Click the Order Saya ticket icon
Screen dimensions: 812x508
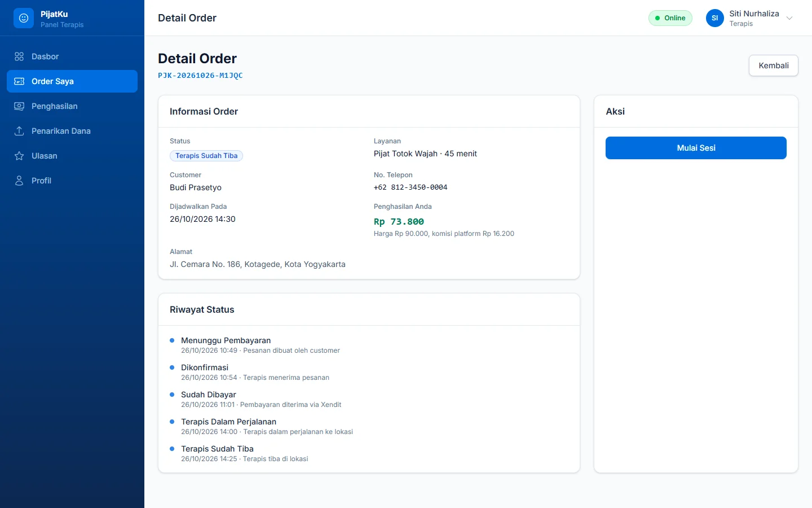coord(19,81)
